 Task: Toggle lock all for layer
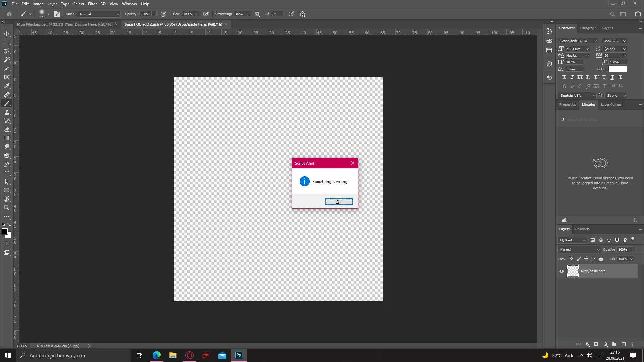601,259
